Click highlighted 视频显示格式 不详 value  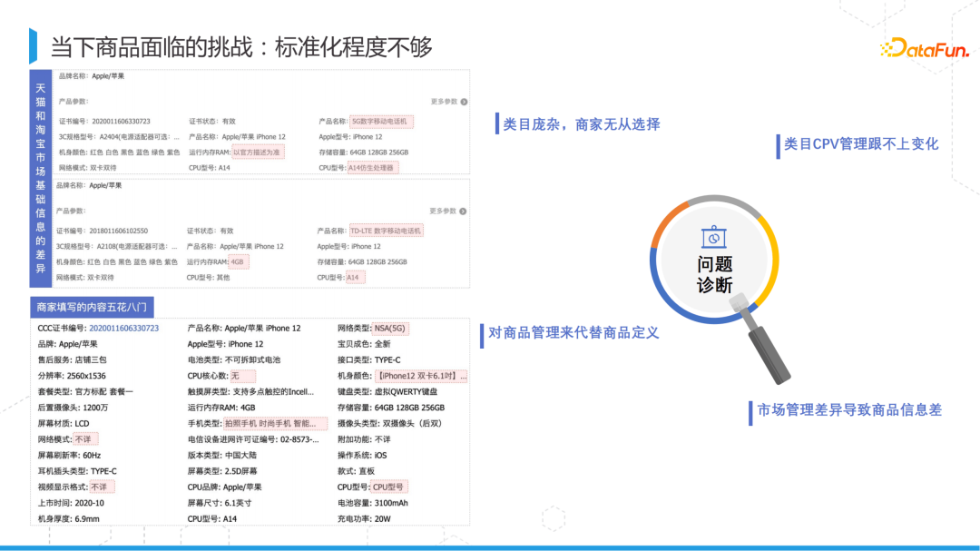tap(102, 487)
